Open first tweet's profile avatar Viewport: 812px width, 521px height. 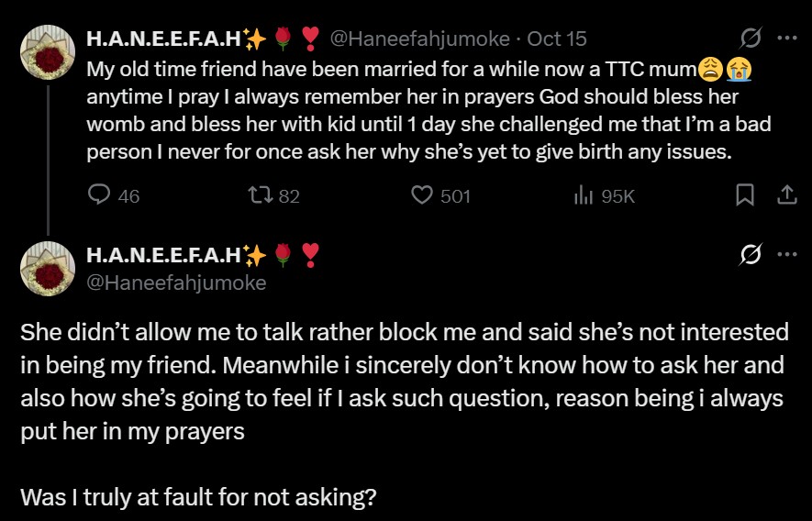tap(48, 51)
